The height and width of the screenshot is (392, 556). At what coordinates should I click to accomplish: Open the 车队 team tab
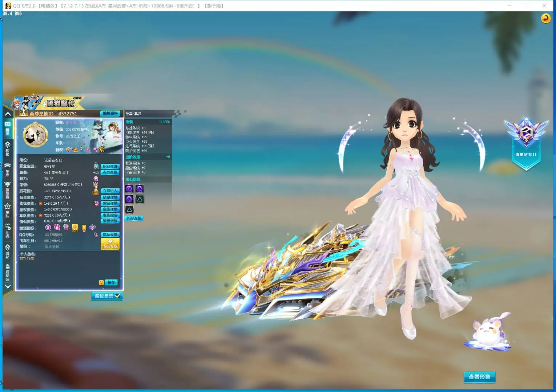(x=7, y=211)
